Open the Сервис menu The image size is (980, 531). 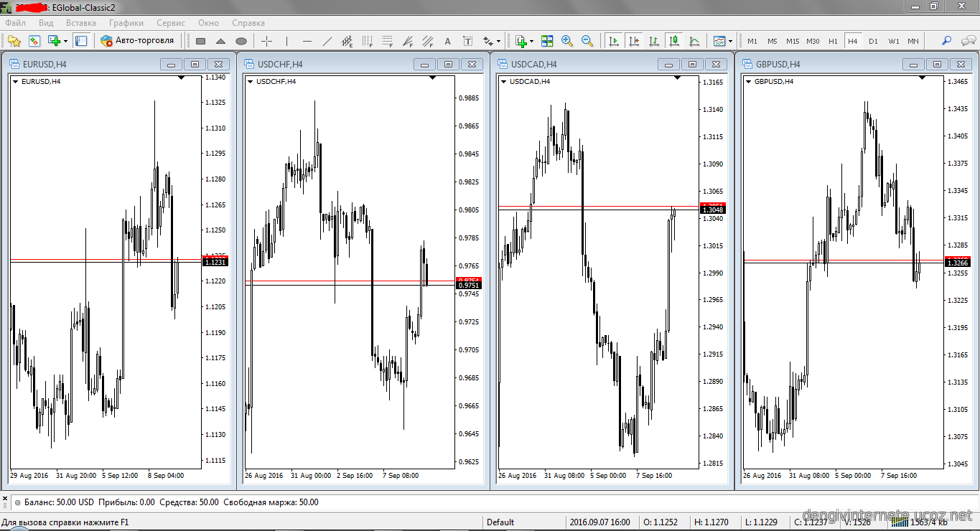coord(170,23)
